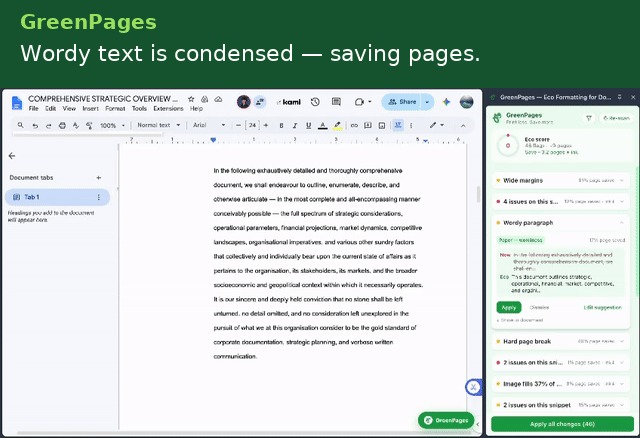Apply the Wordy paragraph suggestion

[x=509, y=307]
